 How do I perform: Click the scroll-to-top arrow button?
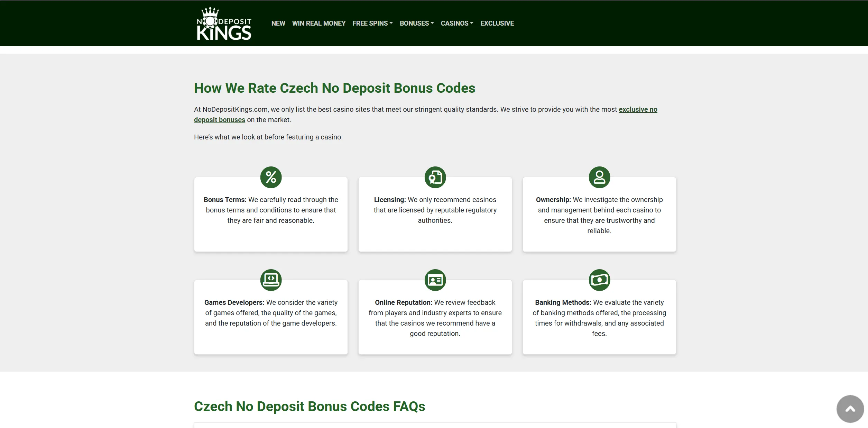(850, 409)
